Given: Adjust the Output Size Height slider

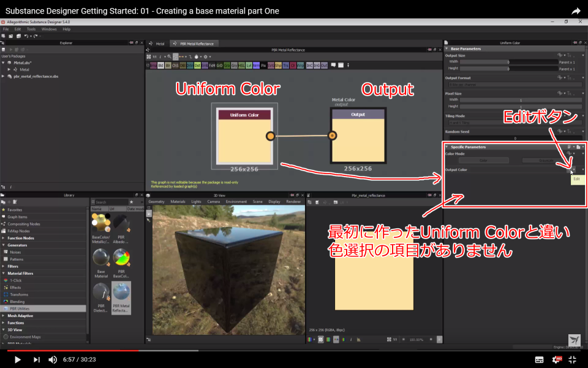Looking at the screenshot, I should coord(509,69).
